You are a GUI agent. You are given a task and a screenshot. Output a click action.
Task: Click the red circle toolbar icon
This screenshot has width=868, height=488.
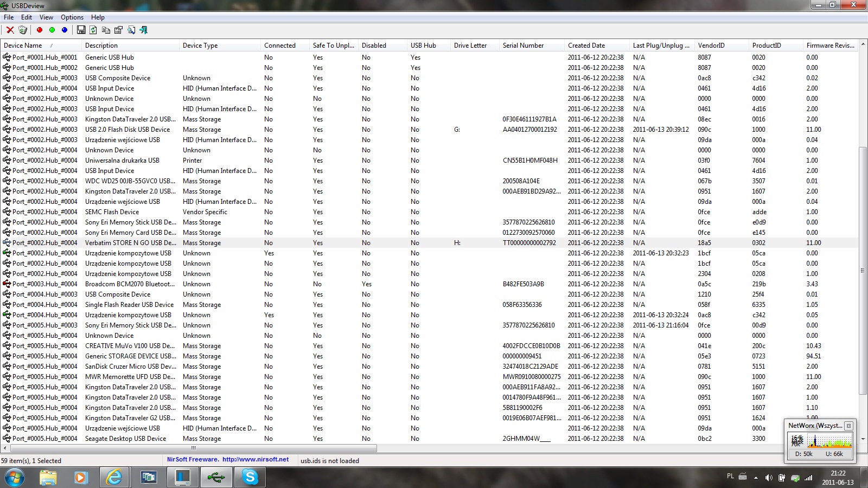[39, 30]
